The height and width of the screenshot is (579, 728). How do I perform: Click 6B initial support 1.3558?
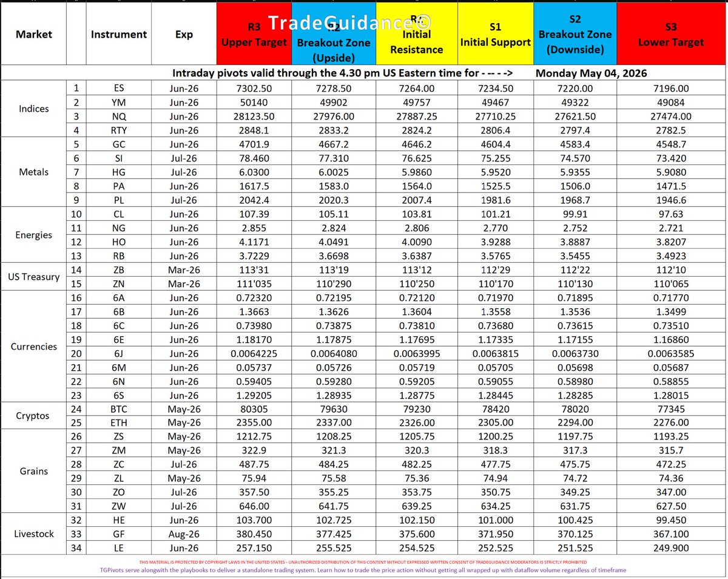pos(495,312)
